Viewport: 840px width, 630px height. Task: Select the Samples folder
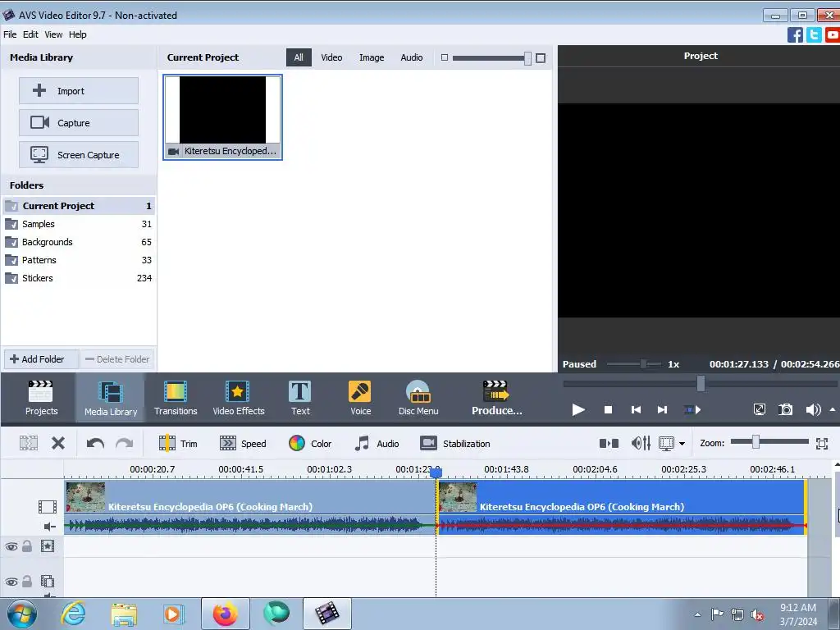click(79, 224)
